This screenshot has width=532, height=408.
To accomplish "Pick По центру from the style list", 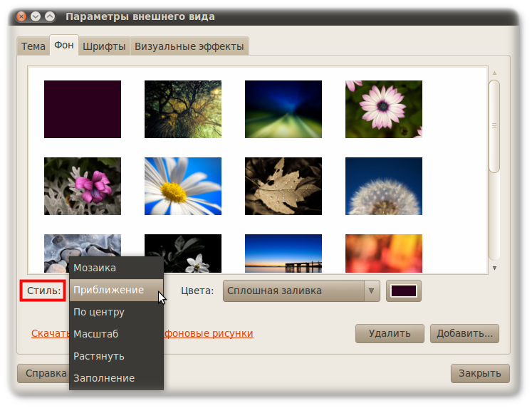I will (99, 312).
